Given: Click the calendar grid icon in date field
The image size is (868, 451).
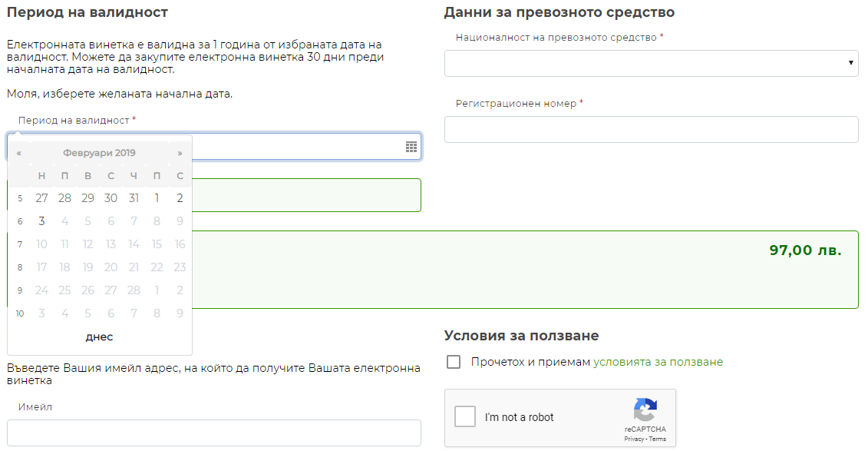Looking at the screenshot, I should point(411,147).
